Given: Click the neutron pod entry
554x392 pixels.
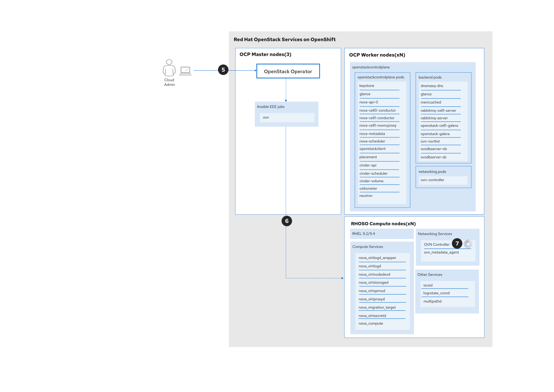Looking at the screenshot, I should pos(366,196).
